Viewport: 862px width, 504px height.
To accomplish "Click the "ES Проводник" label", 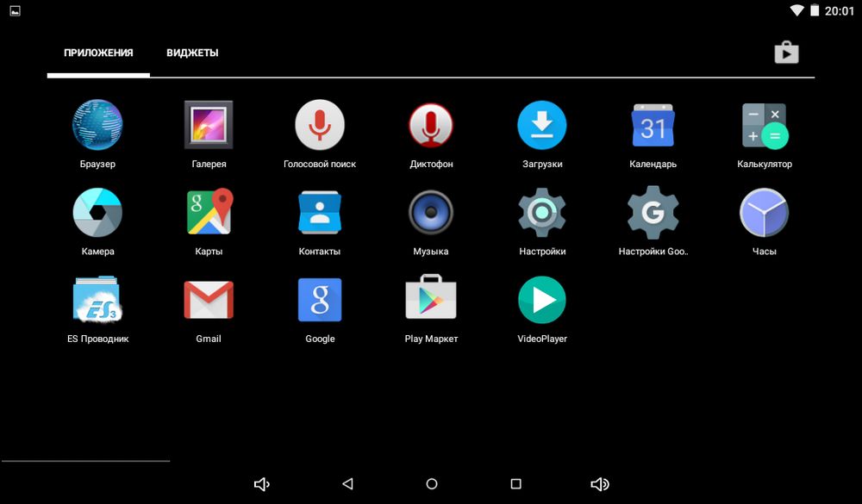I will pyautogui.click(x=98, y=339).
